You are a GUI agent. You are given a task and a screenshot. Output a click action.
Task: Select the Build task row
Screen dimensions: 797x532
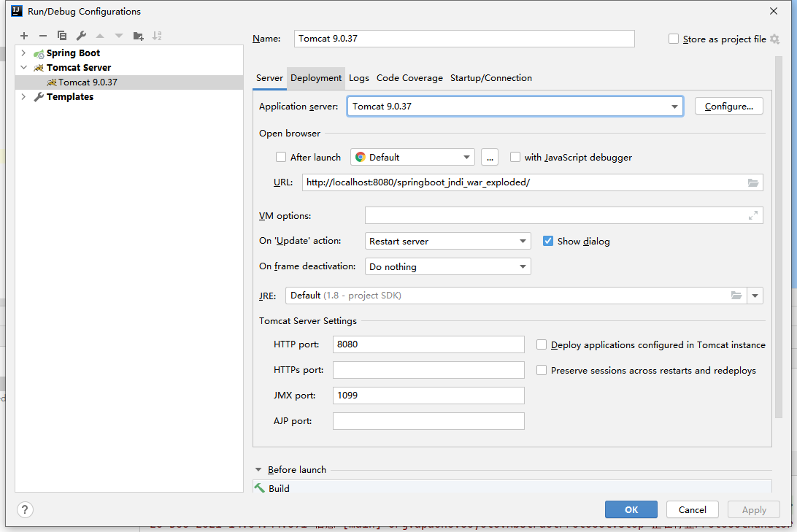(512, 487)
